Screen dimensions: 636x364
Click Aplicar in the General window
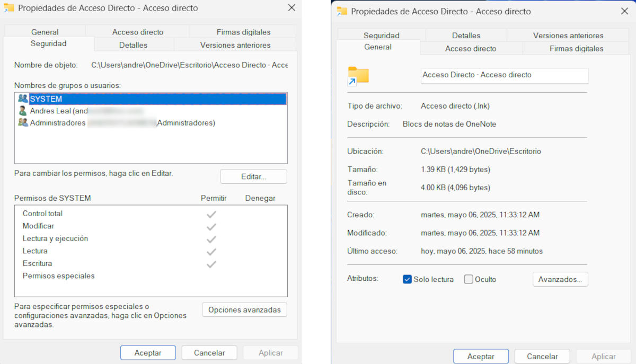point(604,357)
